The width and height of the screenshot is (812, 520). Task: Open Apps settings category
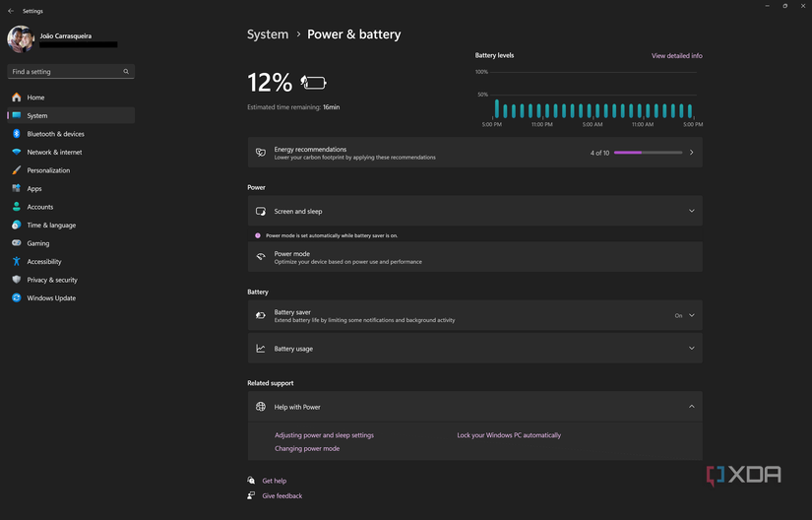tap(71, 188)
